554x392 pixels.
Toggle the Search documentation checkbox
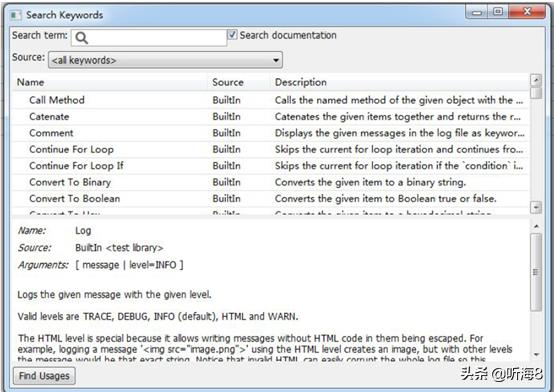[x=232, y=35]
